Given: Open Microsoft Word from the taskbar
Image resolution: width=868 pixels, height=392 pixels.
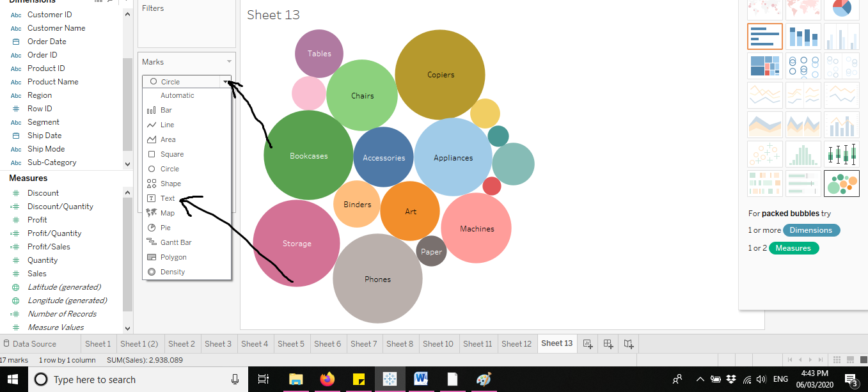Looking at the screenshot, I should tap(420, 379).
